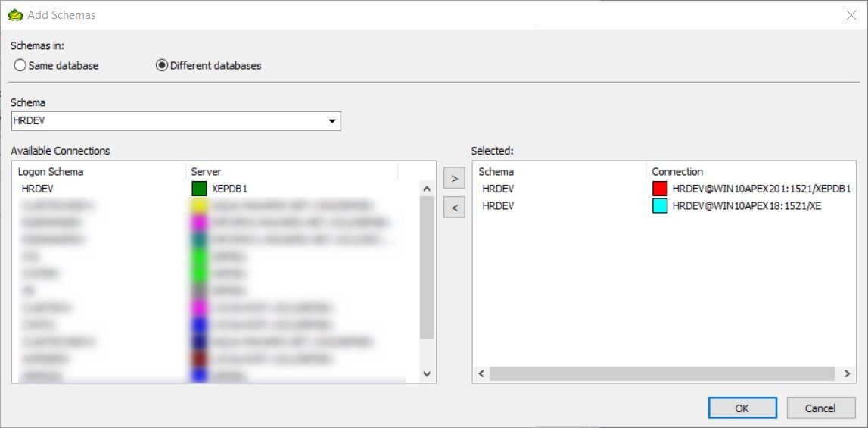Click Available Connections vertical scrollbar thumb

(427, 267)
